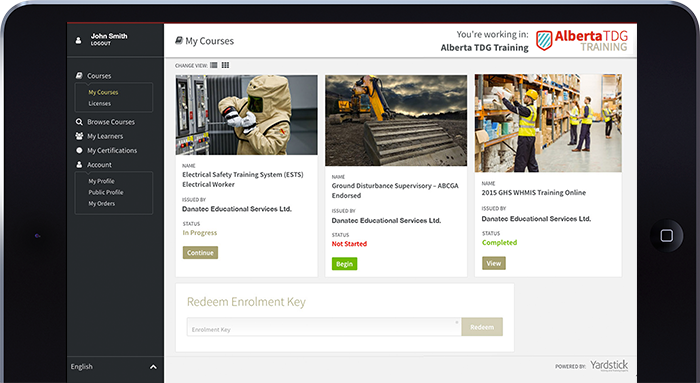Image resolution: width=700 pixels, height=383 pixels.
Task: Click the Account person icon
Action: point(79,165)
